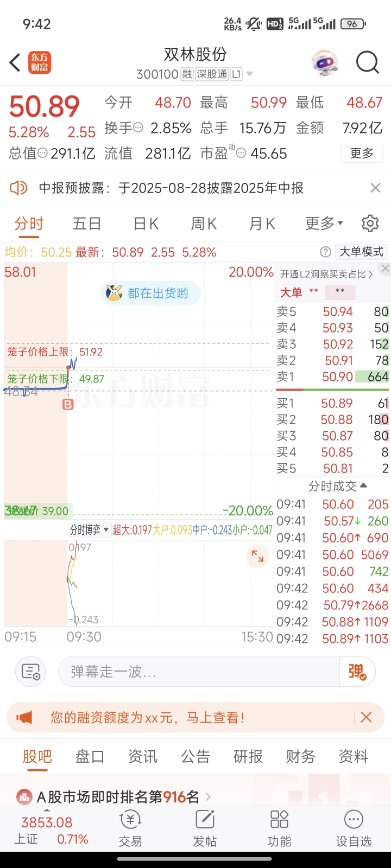The width and height of the screenshot is (391, 868).
Task: Add stock via 设自选 icon
Action: pyautogui.click(x=354, y=828)
